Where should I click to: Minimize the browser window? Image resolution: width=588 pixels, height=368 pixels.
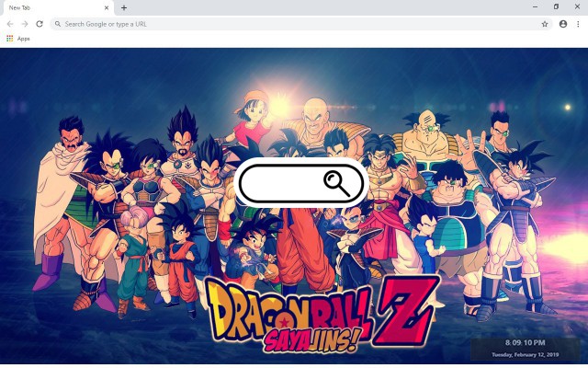(x=535, y=6)
